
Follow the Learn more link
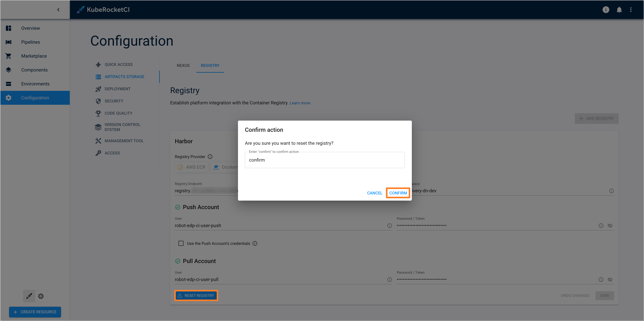pyautogui.click(x=300, y=103)
